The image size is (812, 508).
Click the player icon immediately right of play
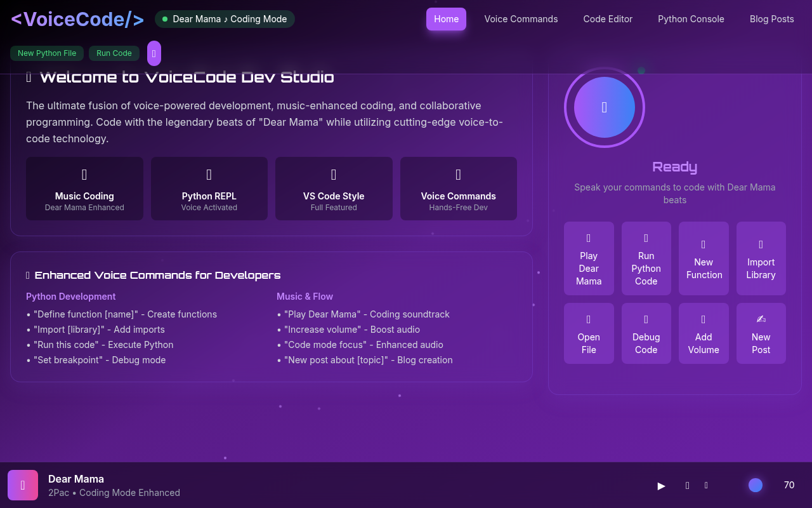(687, 485)
